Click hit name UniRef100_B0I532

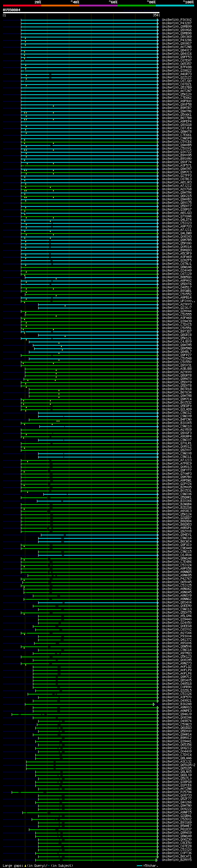coord(177,403)
